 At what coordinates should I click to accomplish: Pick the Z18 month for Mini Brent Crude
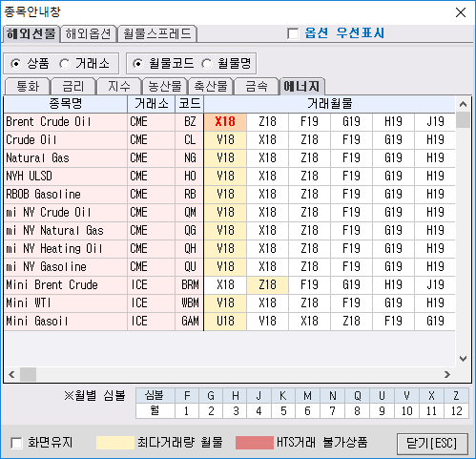pos(267,284)
